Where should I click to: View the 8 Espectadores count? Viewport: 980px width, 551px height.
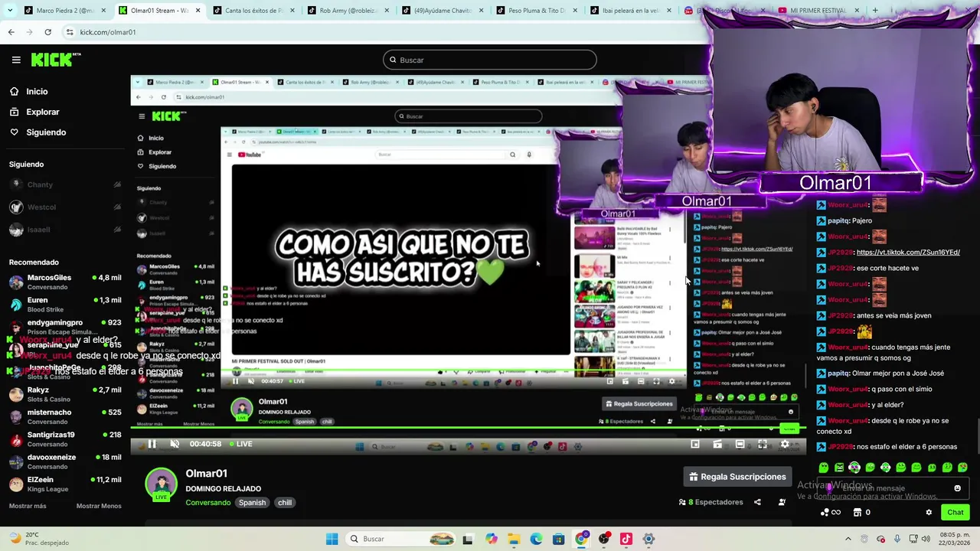pos(710,502)
